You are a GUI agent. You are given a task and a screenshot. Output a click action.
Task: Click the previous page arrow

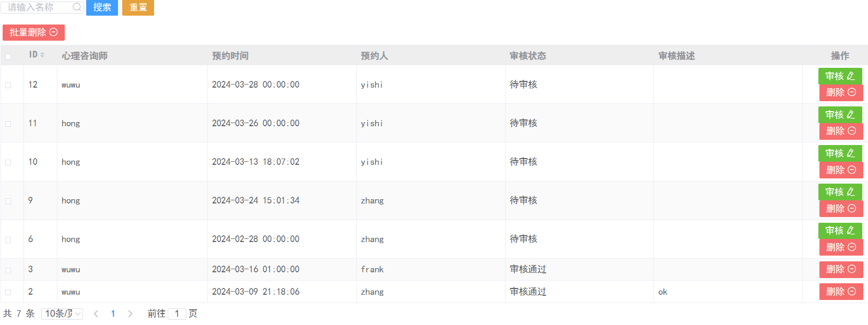(x=96, y=314)
